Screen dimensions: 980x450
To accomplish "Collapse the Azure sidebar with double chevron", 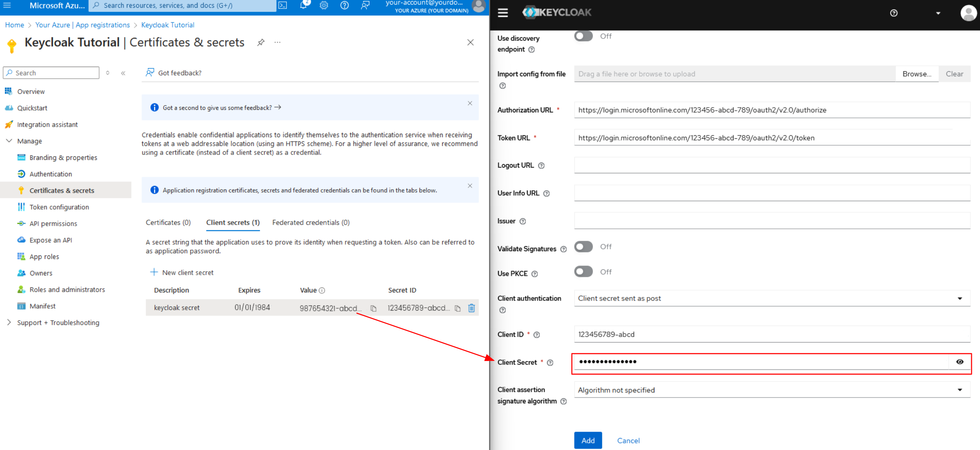I will point(123,73).
